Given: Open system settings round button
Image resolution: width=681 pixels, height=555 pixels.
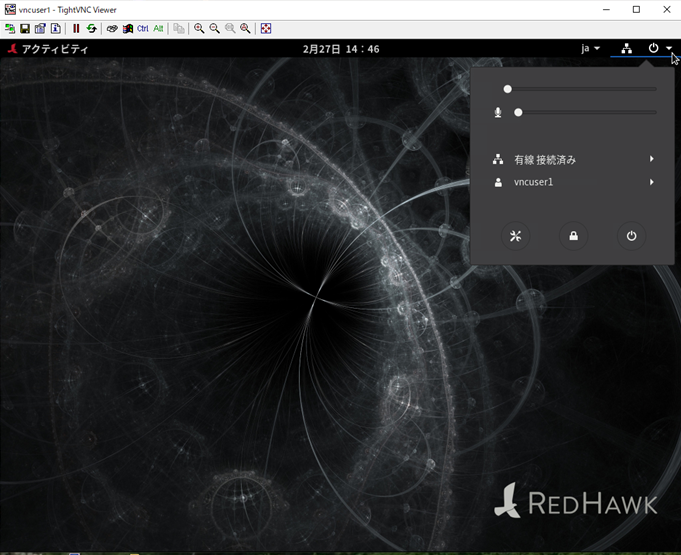Looking at the screenshot, I should click(516, 236).
